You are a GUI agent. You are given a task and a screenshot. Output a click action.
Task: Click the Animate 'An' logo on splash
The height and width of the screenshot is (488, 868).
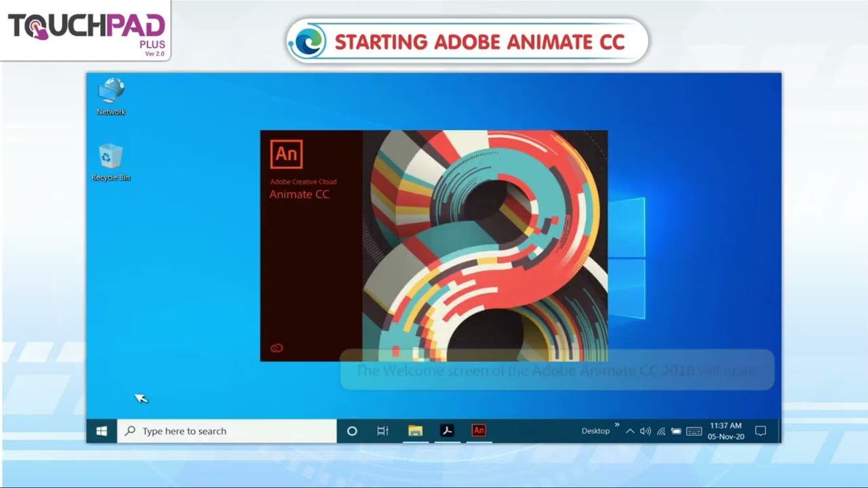coord(286,154)
